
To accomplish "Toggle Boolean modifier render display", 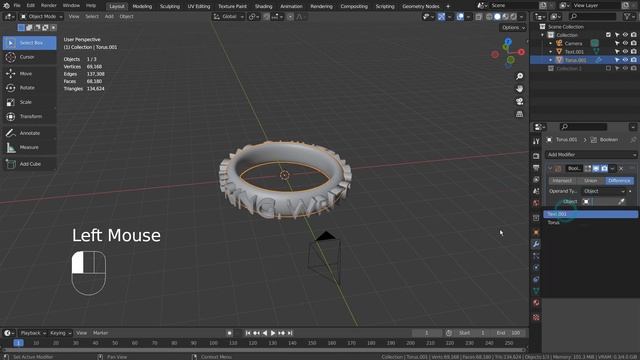I will pyautogui.click(x=604, y=169).
